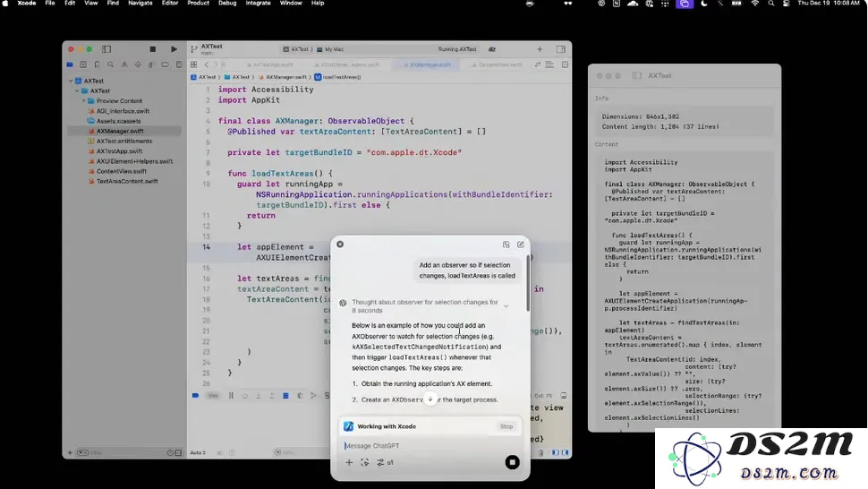The image size is (868, 489).
Task: Open chat in main window icon
Action: pos(506,244)
